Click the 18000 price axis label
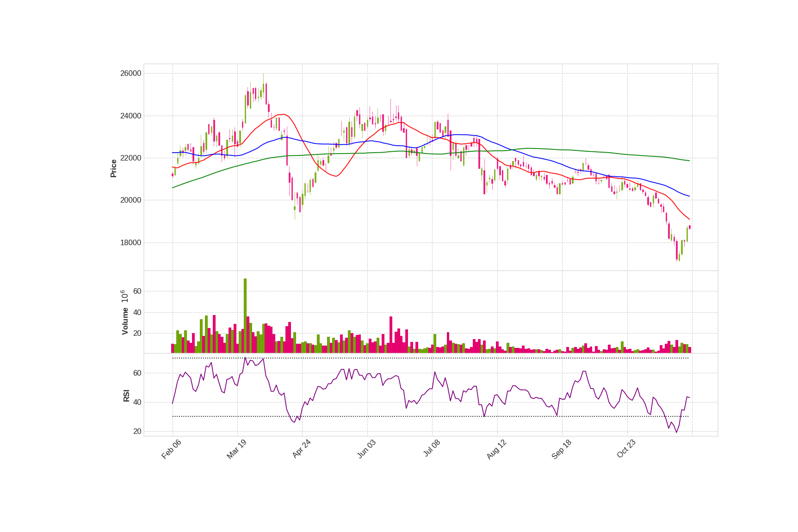This screenshot has width=798, height=532. pos(130,243)
